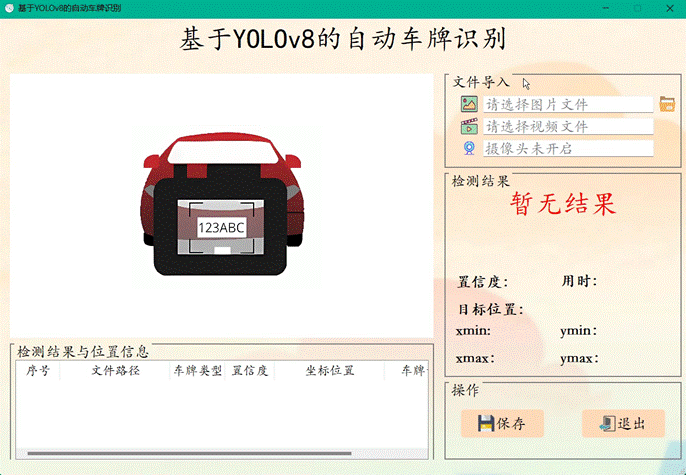
Task: Click the 操作 group title
Action: point(465,390)
